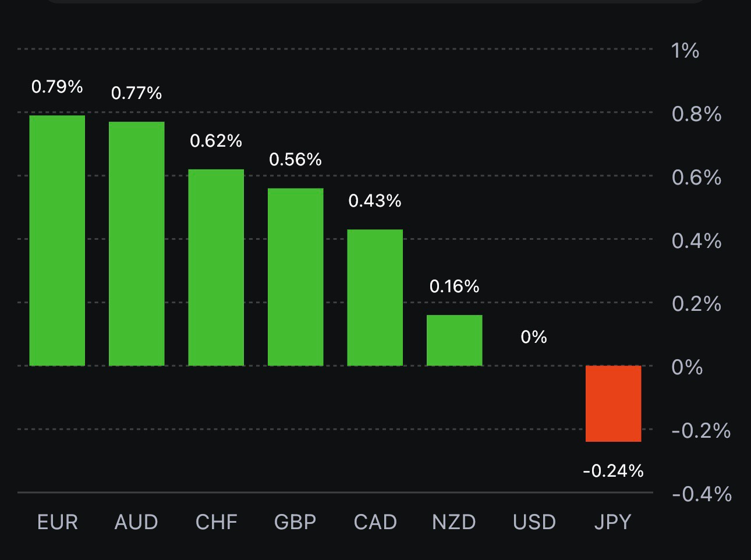Click the green EUR bar
This screenshot has width=751, height=560.
pyautogui.click(x=57, y=240)
